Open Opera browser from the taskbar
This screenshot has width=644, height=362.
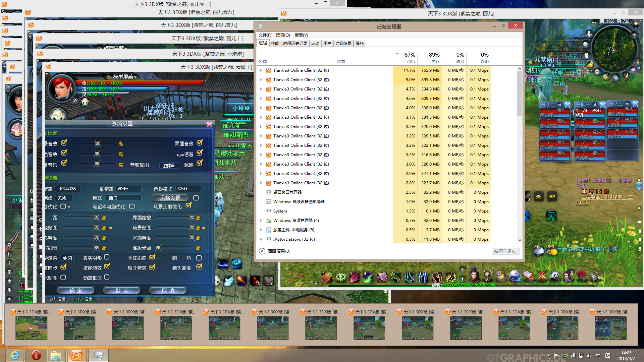[x=36, y=355]
